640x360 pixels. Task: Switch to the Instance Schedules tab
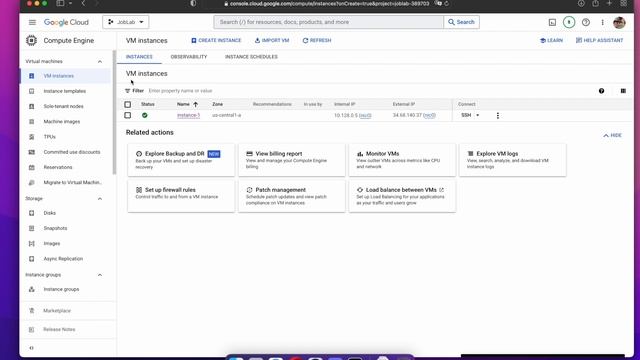pos(251,57)
